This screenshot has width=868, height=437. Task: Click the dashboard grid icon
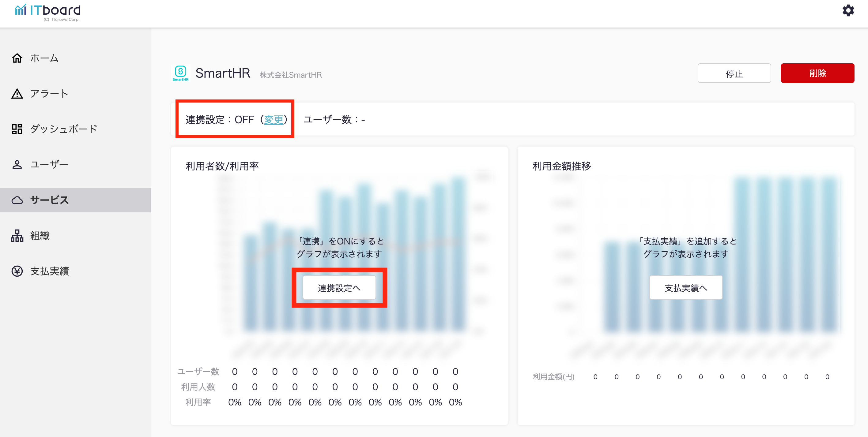point(17,129)
